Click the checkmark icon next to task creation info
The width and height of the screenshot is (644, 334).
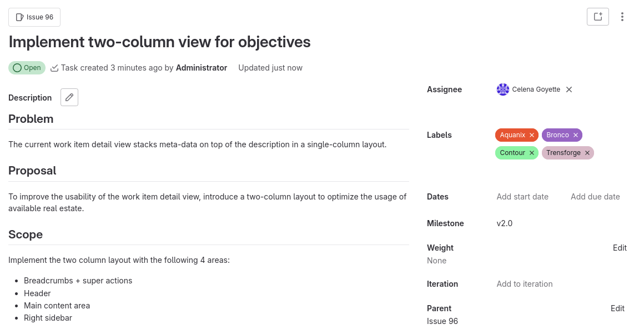click(x=54, y=67)
